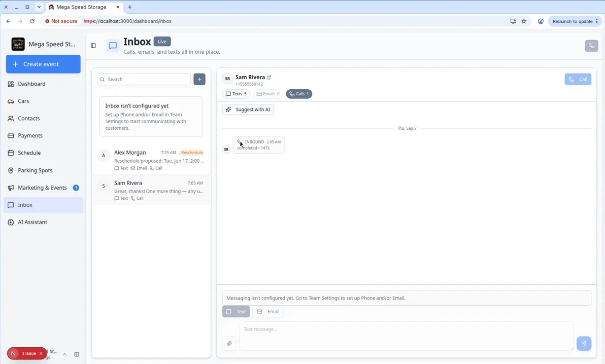Open Contacts page in sidebar
The image size is (605, 364).
pyautogui.click(x=43, y=119)
